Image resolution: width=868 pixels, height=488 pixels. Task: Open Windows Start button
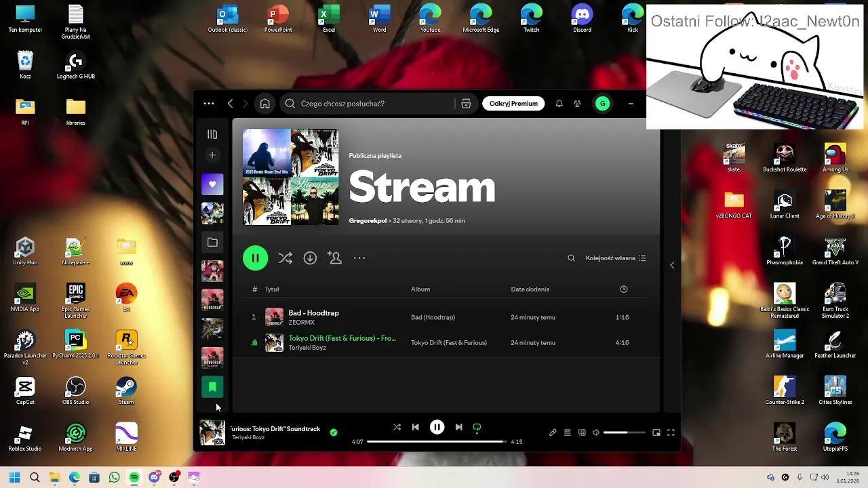[x=14, y=478]
